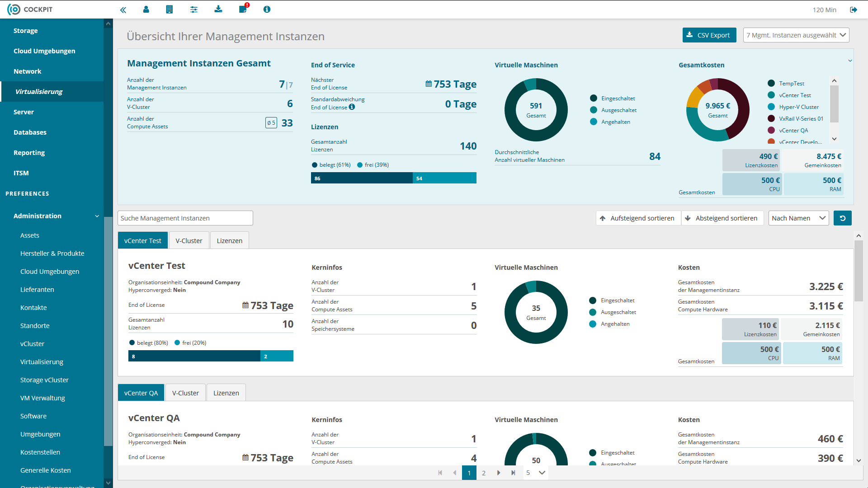Image resolution: width=868 pixels, height=488 pixels.
Task: Go to last page arrow
Action: click(513, 473)
